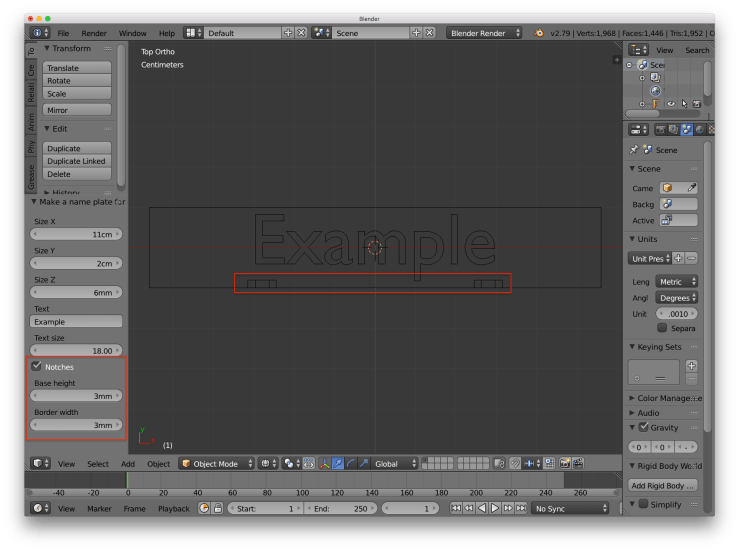This screenshot has height=551, width=739.
Task: Click the Rotate button
Action: [x=77, y=81]
